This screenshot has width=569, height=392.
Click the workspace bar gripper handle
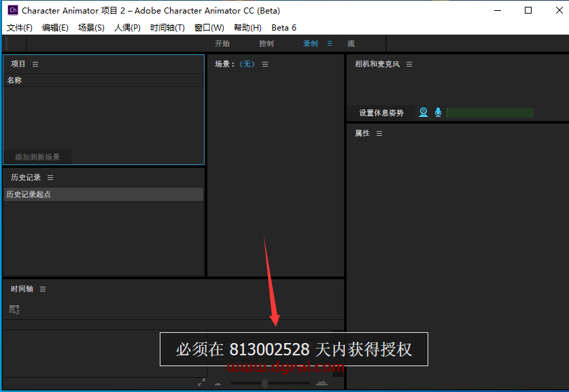tap(6, 43)
